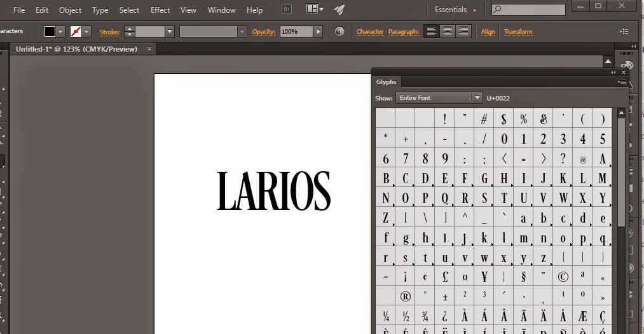Select the LARIOS text on the artboard

[x=273, y=191]
